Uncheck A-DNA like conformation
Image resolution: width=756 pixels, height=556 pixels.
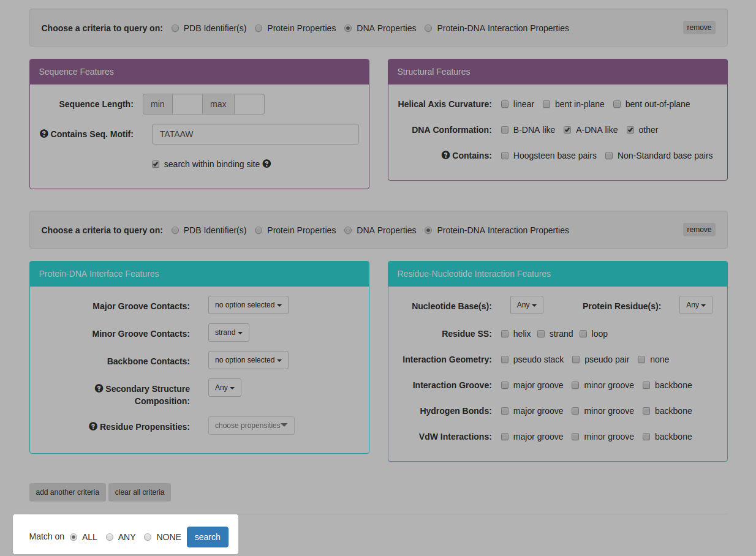[567, 130]
